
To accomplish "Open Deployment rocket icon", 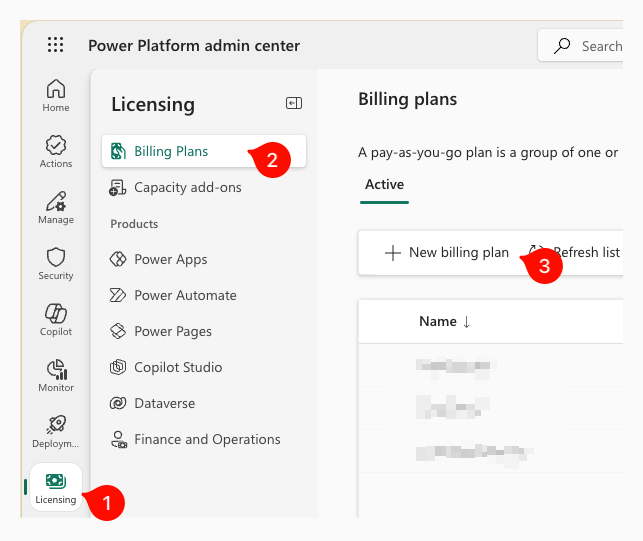I will point(56,431).
